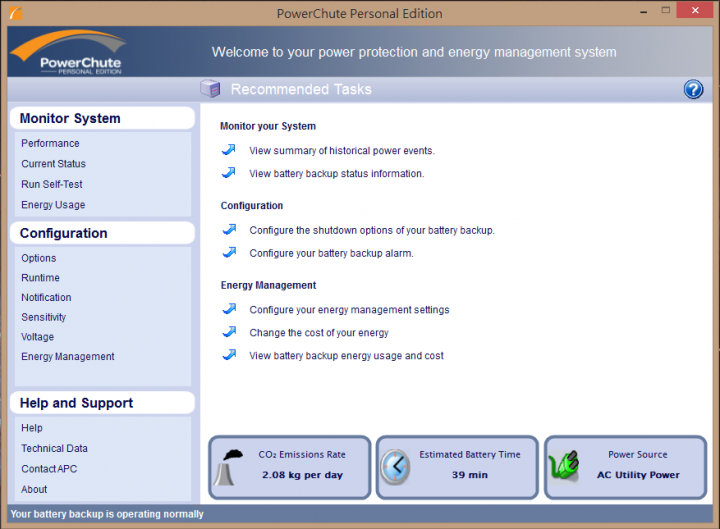Click the 'Recommended Tasks' title
This screenshot has height=529, width=720.
point(301,89)
